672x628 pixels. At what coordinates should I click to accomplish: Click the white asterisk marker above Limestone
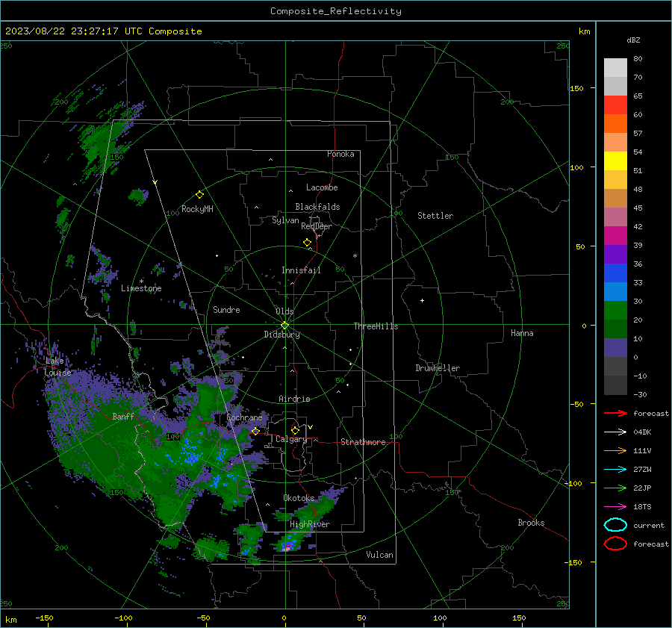[141, 282]
